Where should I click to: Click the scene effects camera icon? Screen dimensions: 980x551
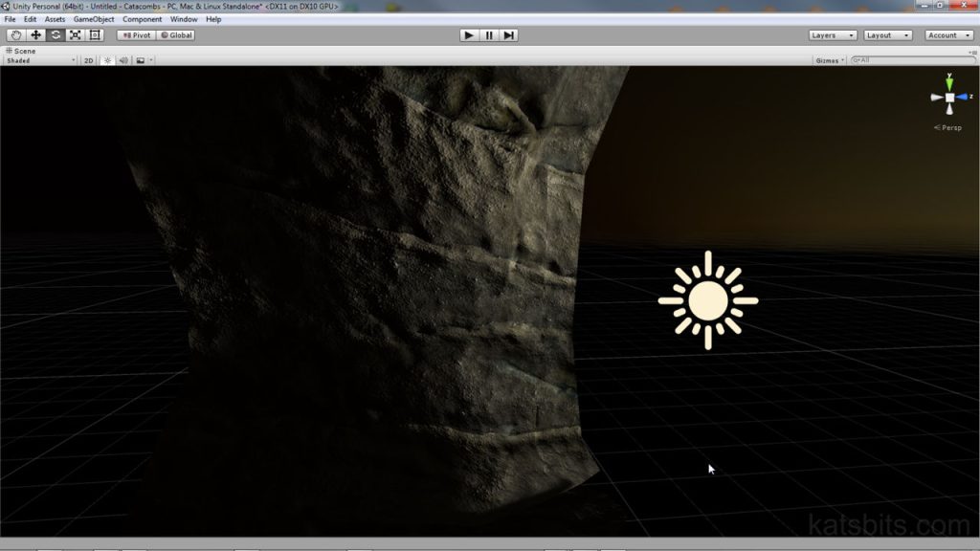[x=140, y=60]
